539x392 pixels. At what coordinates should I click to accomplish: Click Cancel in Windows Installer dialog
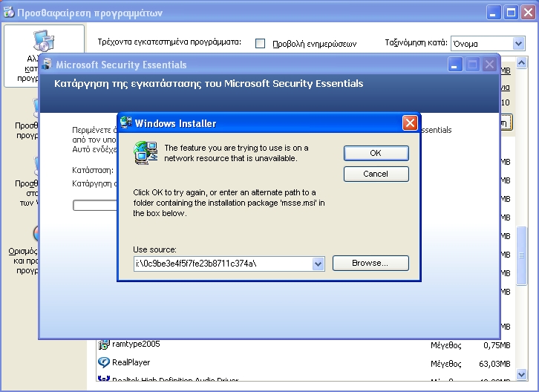(376, 174)
